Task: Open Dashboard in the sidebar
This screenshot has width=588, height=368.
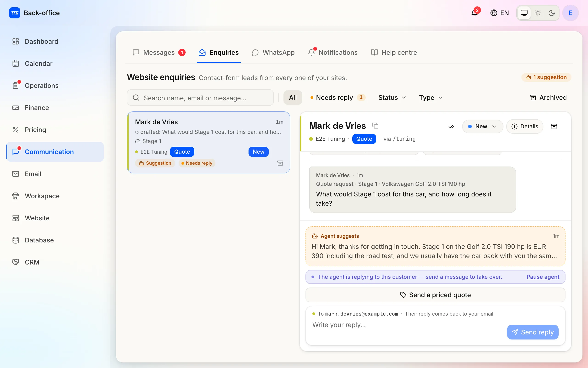Action: click(x=55, y=41)
